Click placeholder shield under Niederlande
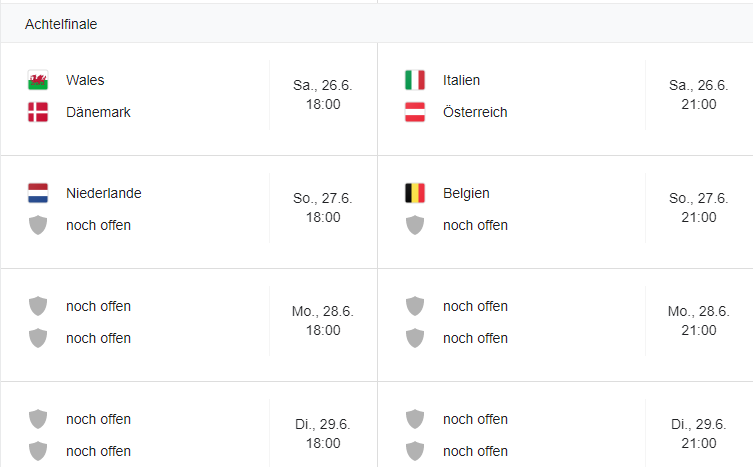The image size is (753, 467). (38, 225)
